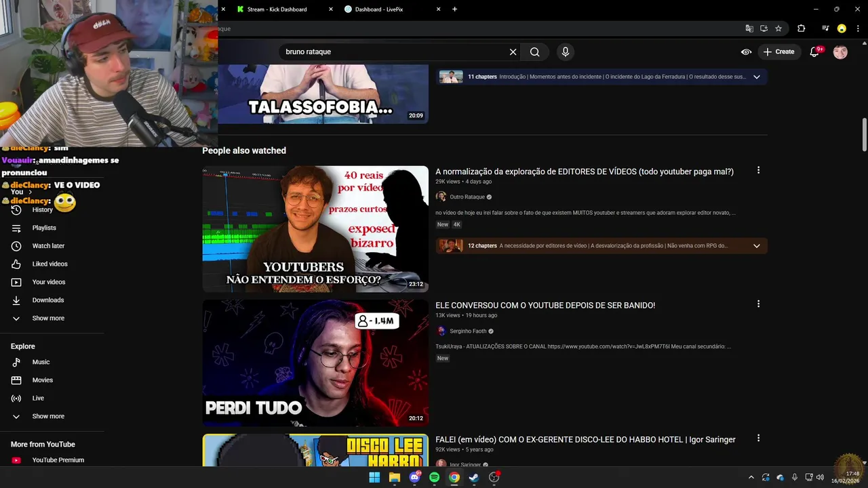This screenshot has width=868, height=488.
Task: Open File Explorer from taskbar
Action: click(394, 477)
